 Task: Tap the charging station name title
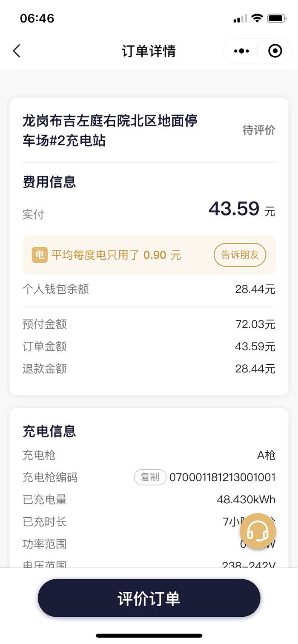[110, 130]
